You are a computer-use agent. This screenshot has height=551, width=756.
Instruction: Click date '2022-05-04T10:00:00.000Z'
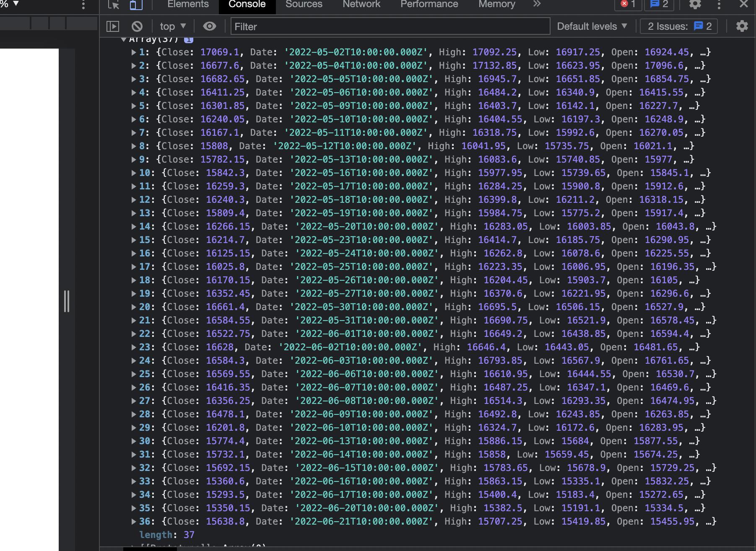tap(356, 66)
